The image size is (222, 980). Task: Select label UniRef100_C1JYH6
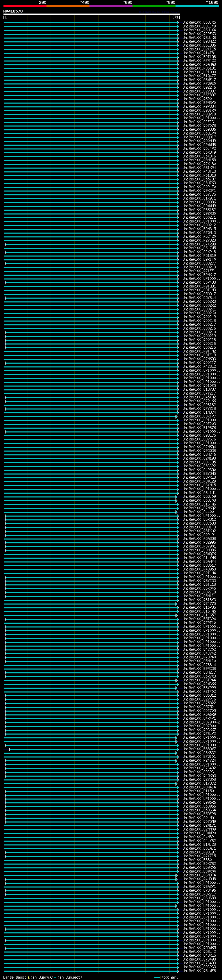coord(199,558)
